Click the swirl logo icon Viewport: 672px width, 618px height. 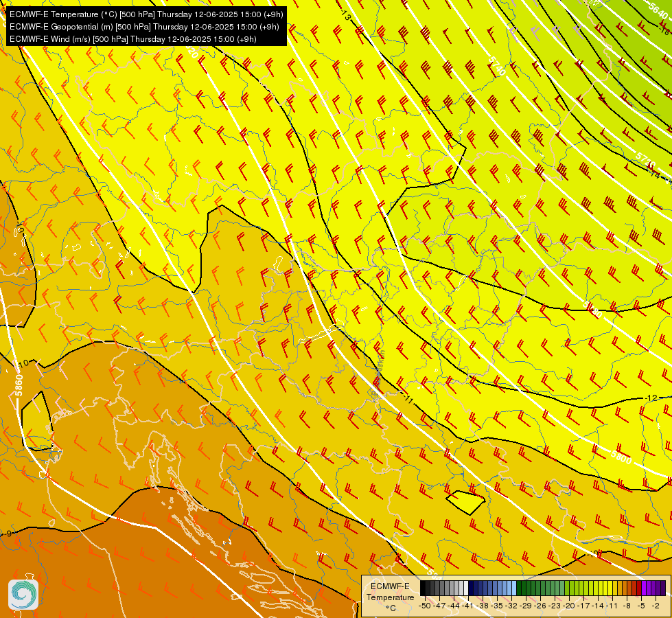pyautogui.click(x=23, y=595)
